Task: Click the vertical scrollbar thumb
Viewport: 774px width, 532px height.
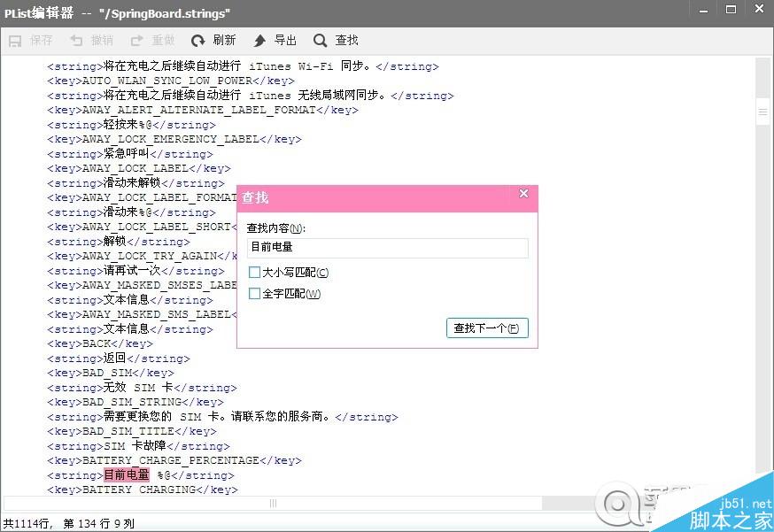Action: coord(762,112)
